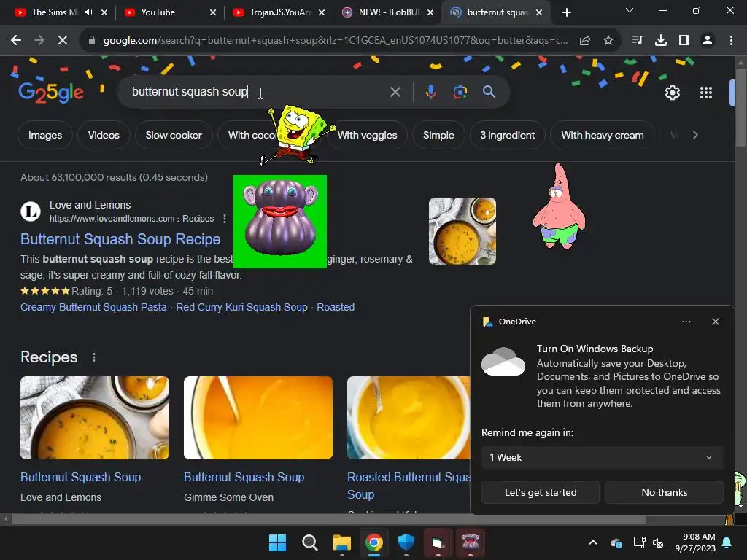
Task: Expand the Remind me again dropdown
Action: click(x=602, y=458)
